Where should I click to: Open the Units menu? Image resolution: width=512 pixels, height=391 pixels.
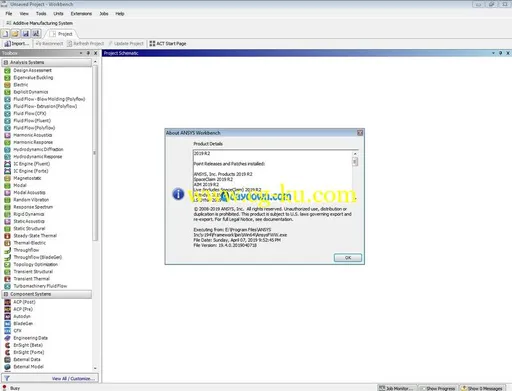point(58,14)
